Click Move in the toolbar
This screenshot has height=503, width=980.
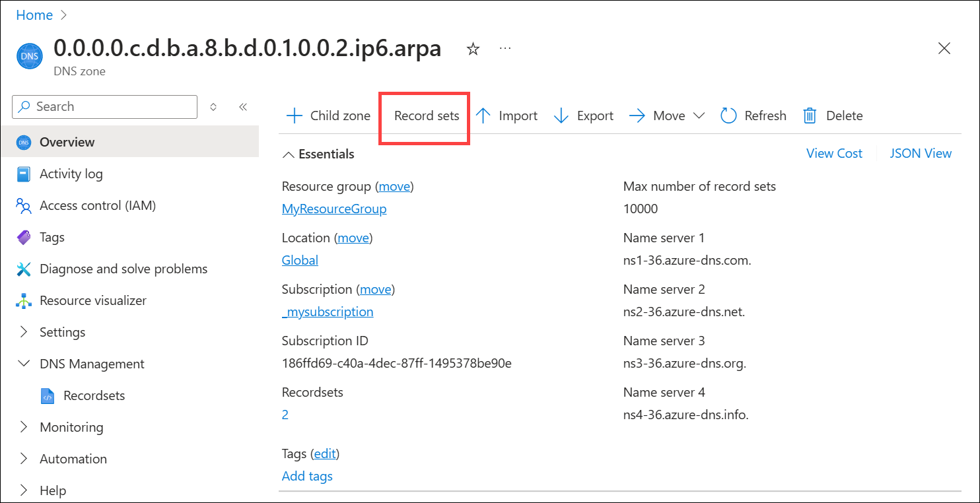click(x=669, y=116)
